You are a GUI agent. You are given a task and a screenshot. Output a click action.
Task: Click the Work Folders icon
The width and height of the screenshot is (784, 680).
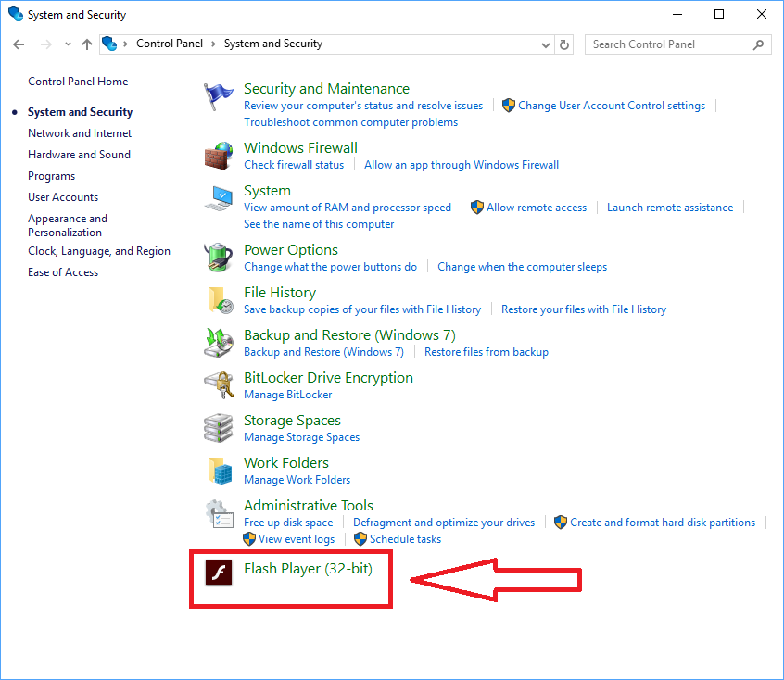pos(220,471)
